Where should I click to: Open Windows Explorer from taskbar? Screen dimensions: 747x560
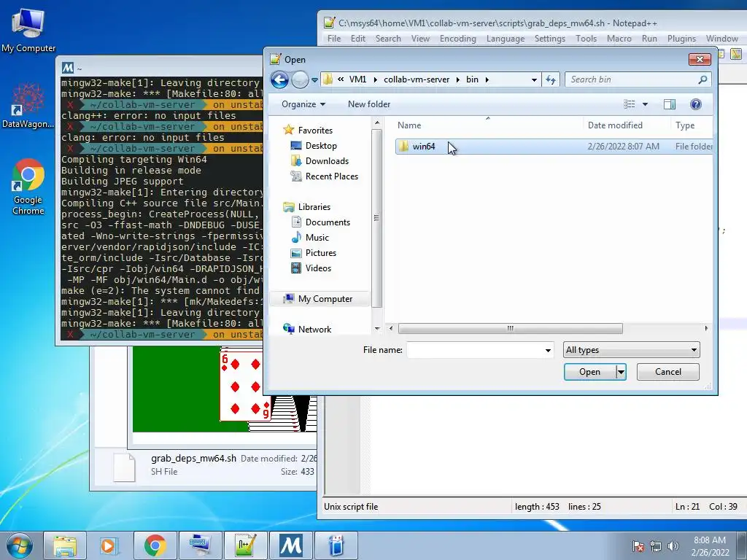65,545
